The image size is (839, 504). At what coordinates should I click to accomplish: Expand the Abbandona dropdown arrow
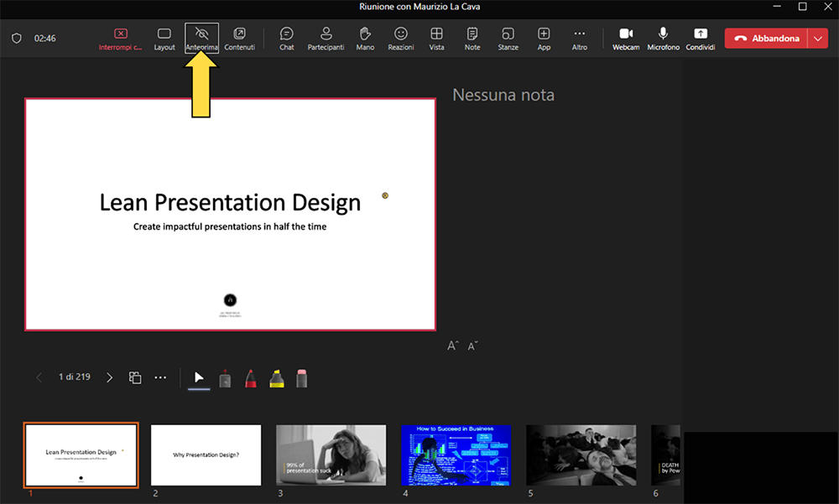click(817, 39)
